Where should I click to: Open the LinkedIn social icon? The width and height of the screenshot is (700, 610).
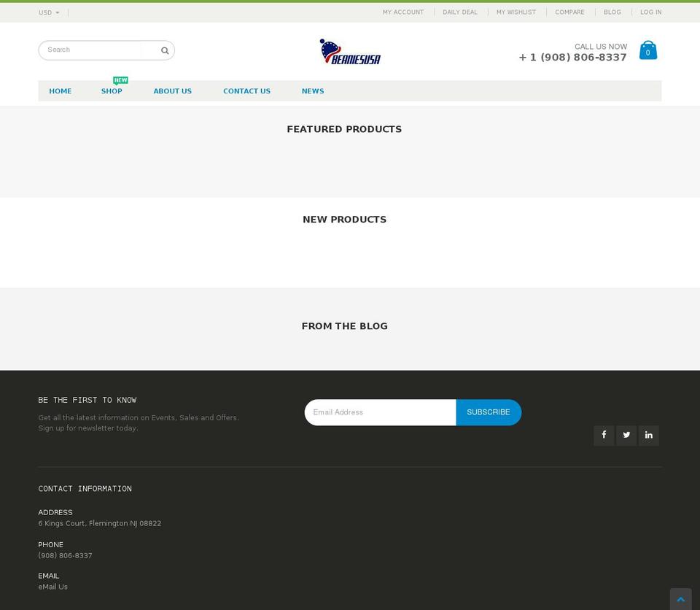[649, 435]
